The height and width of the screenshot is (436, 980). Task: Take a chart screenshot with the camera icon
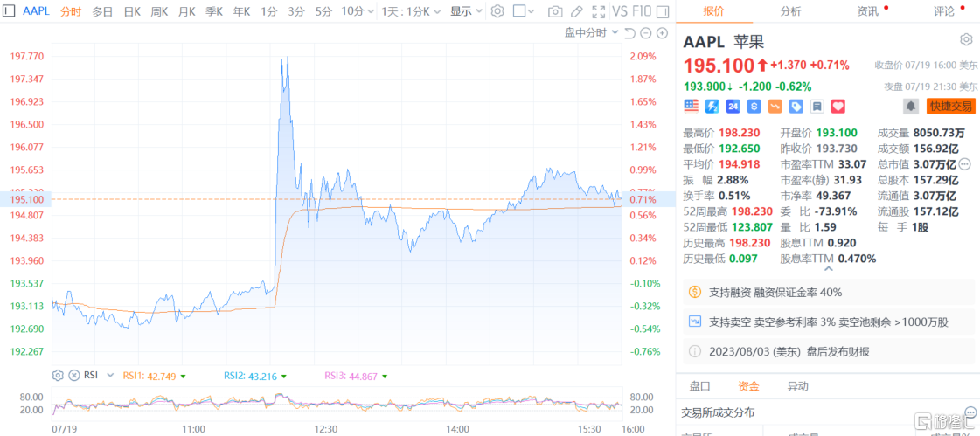point(554,11)
